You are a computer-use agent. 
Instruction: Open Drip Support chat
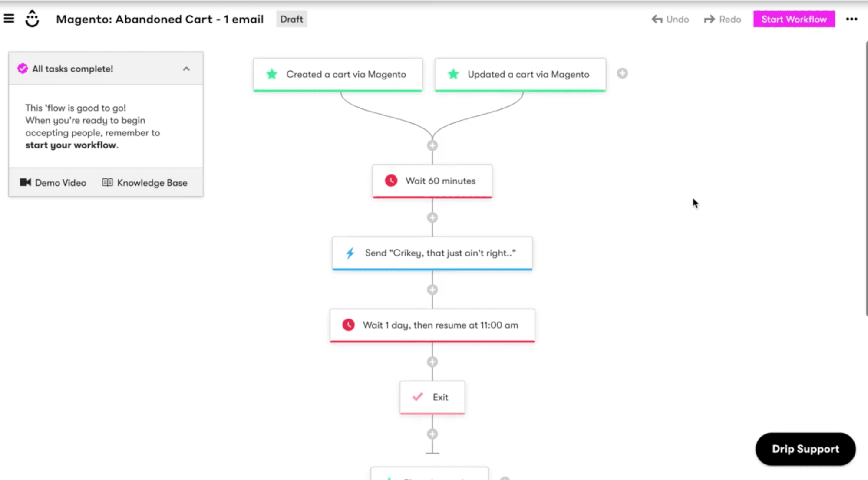point(805,449)
